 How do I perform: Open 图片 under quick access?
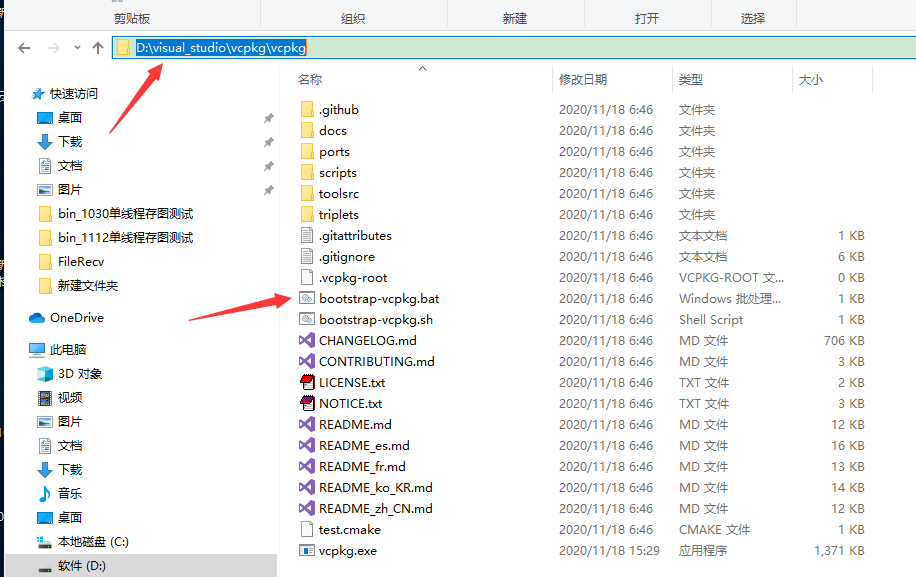pyautogui.click(x=70, y=189)
